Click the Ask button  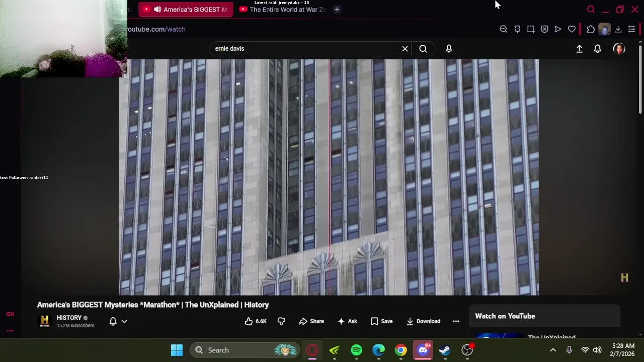[347, 321]
